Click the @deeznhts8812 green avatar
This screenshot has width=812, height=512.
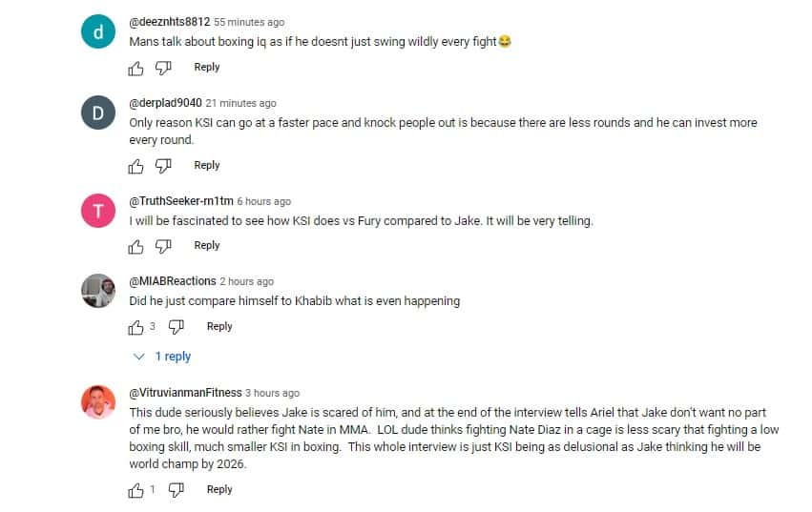tap(97, 33)
